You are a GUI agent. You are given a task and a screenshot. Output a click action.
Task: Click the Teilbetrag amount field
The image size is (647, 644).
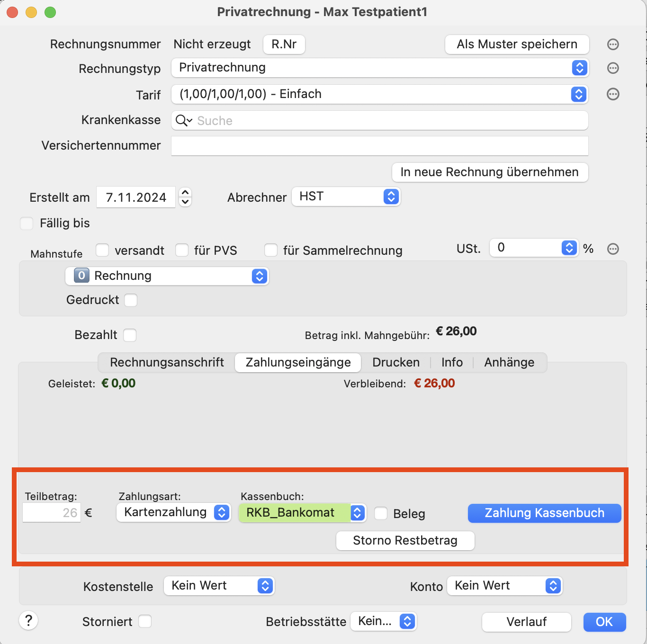(52, 513)
